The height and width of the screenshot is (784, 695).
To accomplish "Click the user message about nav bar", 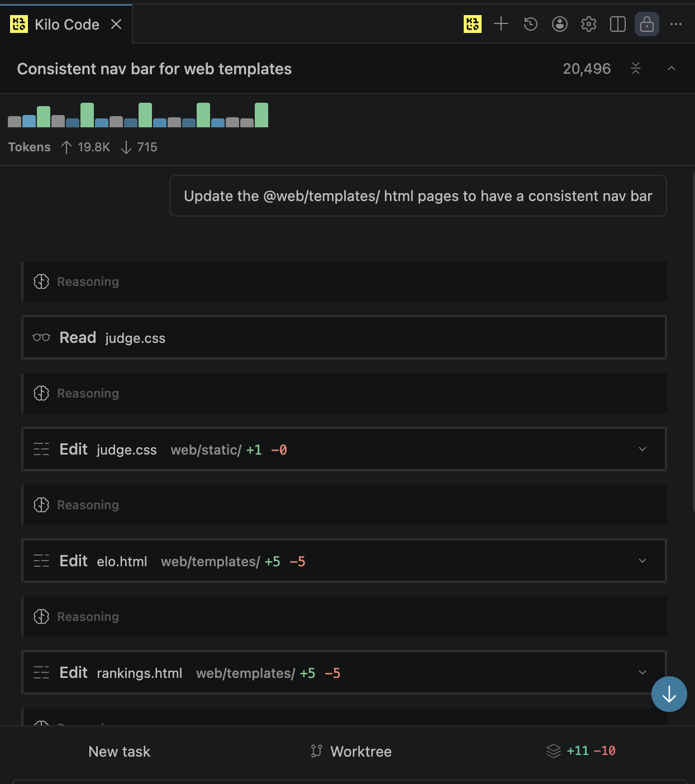I will point(418,196).
